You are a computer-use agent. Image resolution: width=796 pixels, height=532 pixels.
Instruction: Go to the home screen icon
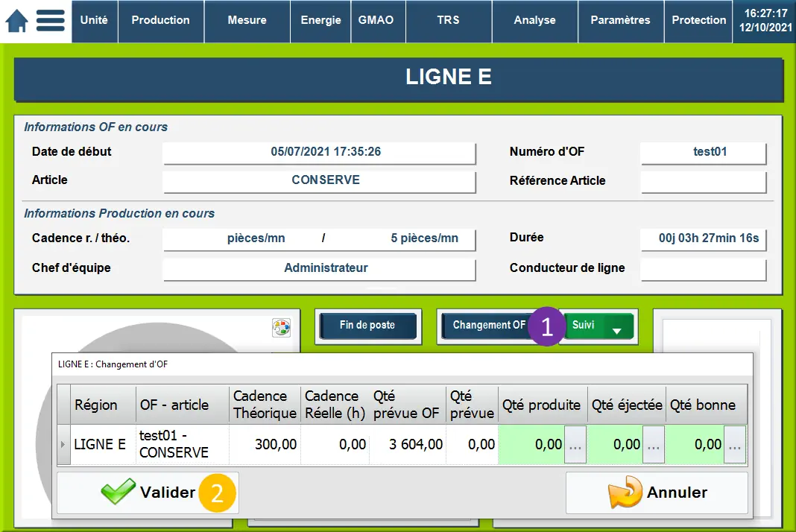[16, 21]
